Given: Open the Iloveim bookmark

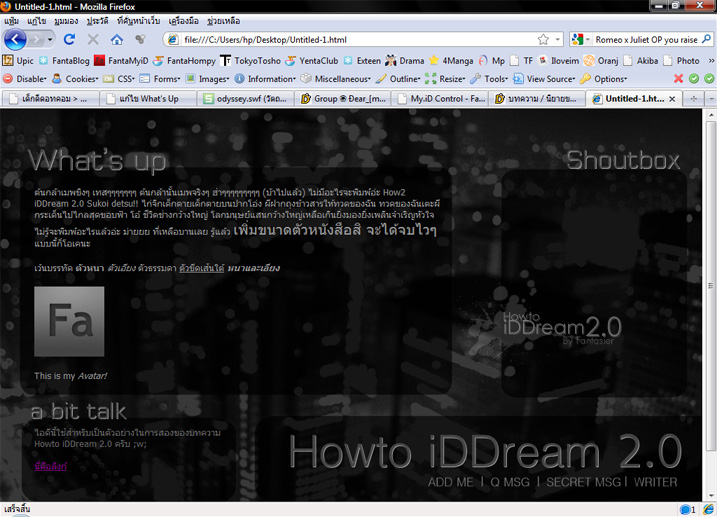Looking at the screenshot, I should 558,61.
